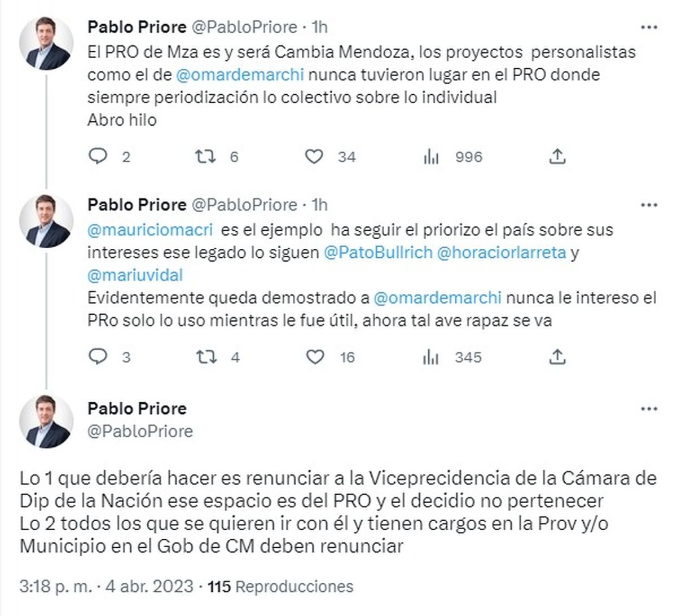Retweet the second tweet with 4 retweets
The height and width of the screenshot is (616, 677).
click(x=205, y=357)
